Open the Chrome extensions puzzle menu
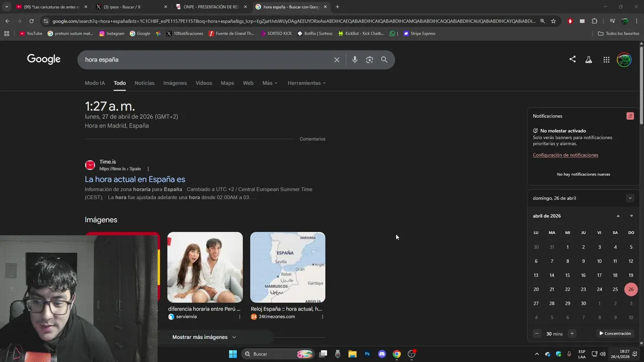The height and width of the screenshot is (362, 644). [x=595, y=21]
